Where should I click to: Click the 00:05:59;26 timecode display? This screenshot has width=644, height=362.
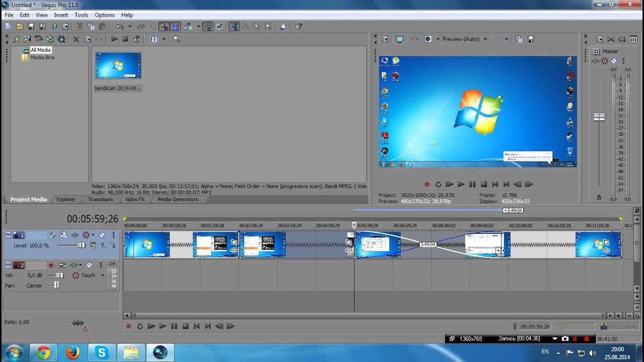(x=93, y=219)
